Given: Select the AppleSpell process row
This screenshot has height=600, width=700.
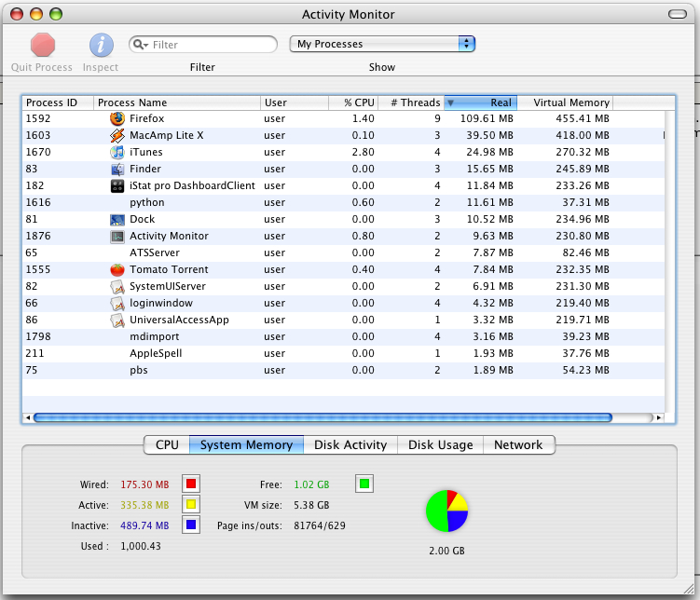Looking at the screenshot, I should 343,353.
